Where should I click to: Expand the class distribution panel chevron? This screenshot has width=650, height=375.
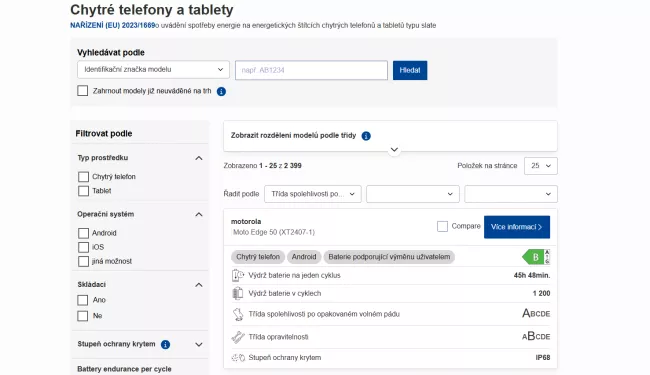click(x=394, y=150)
